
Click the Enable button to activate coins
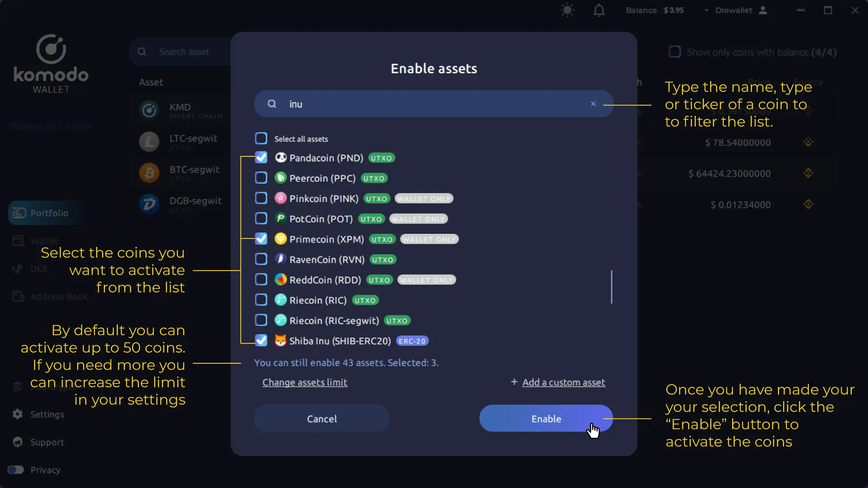(547, 419)
